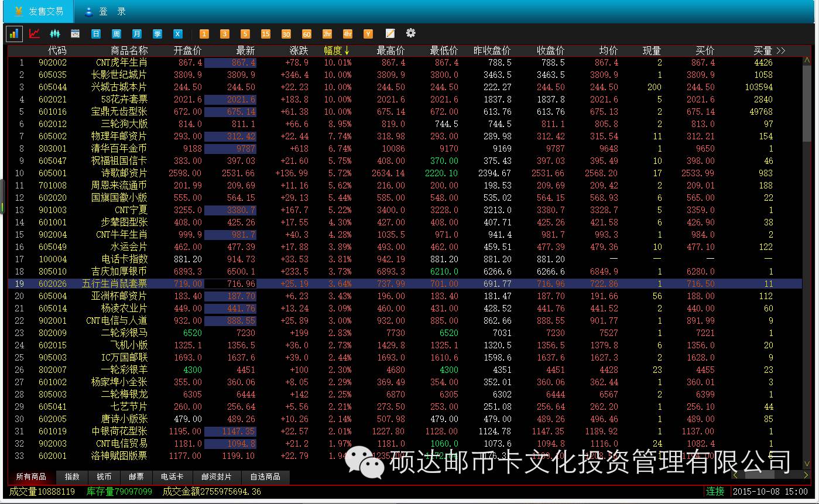Viewport: 819px width, 504px height.
Task: Select the IC万国邮联 row
Action: (x=404, y=358)
